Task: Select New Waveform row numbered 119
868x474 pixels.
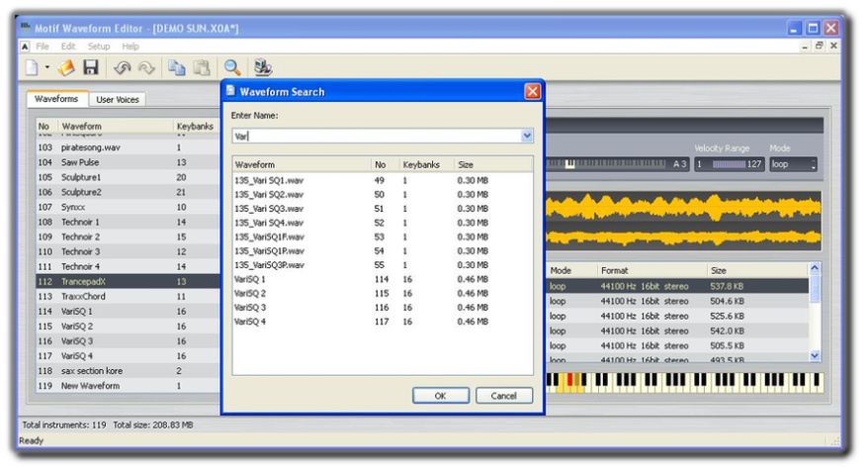Action: [128, 386]
